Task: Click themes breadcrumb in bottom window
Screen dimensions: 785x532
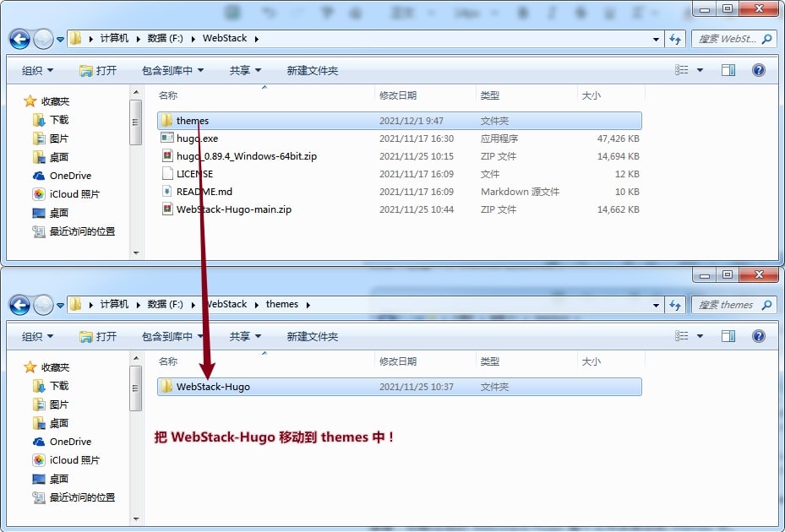Action: tap(282, 304)
